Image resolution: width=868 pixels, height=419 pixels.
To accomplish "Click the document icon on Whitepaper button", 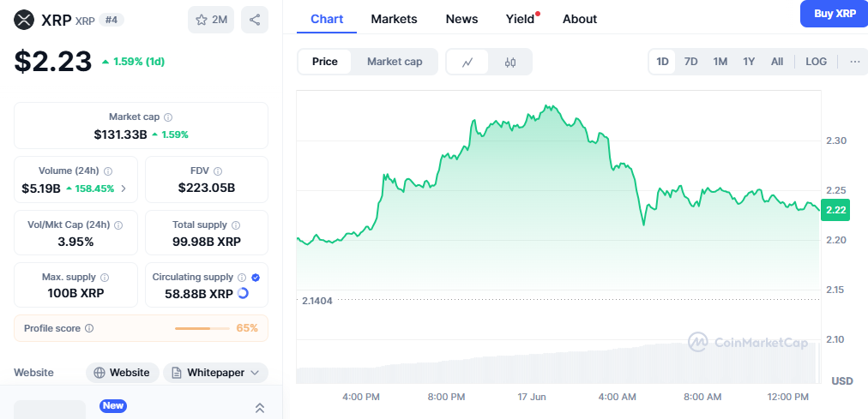I will coord(177,373).
